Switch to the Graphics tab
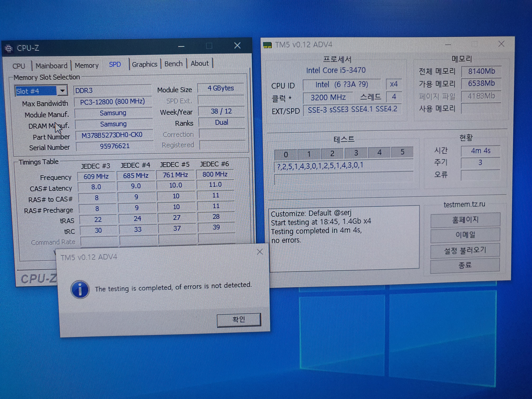 pos(144,64)
